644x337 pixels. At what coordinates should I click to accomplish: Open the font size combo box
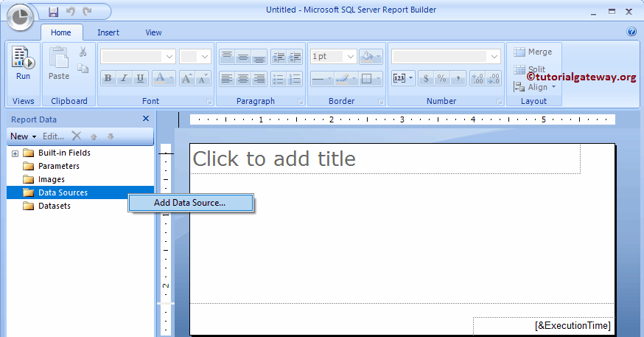(195, 56)
